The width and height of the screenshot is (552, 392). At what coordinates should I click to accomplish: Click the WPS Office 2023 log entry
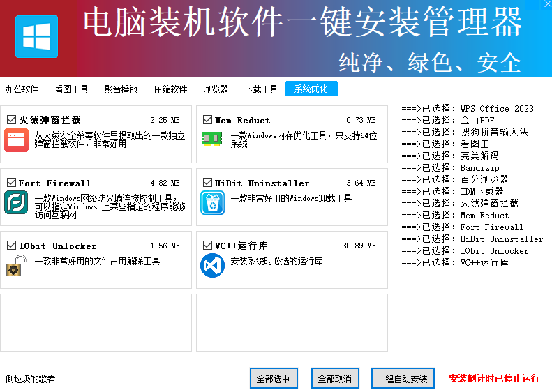click(x=468, y=108)
